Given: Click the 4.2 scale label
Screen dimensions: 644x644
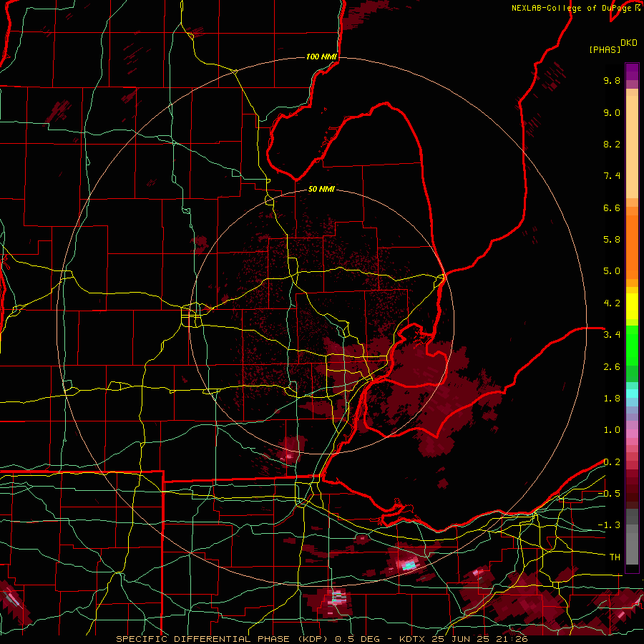Looking at the screenshot, I should point(612,303).
